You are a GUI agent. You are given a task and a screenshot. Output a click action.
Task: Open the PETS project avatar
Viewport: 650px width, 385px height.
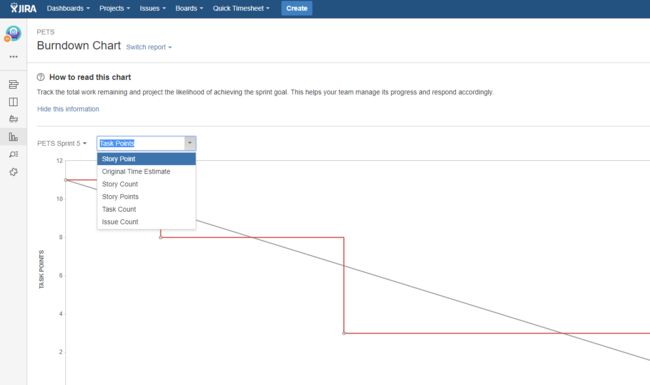13,34
